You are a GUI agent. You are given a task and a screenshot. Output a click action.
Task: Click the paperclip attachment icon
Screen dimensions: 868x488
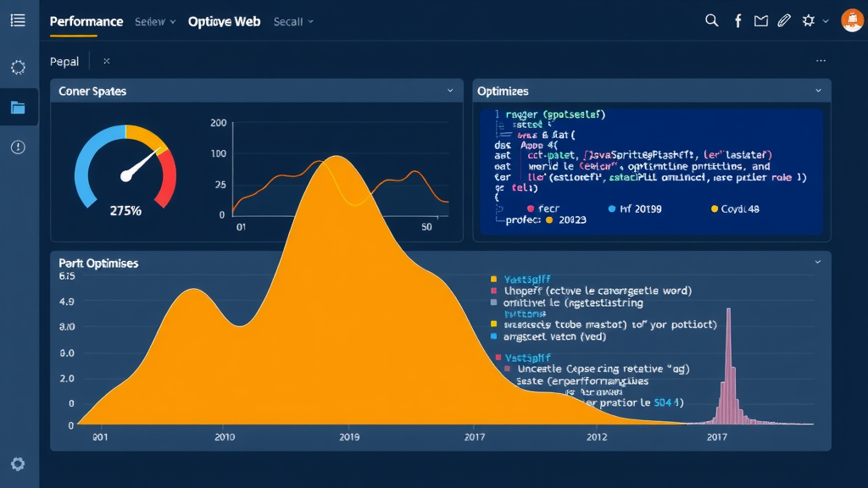[x=783, y=19]
